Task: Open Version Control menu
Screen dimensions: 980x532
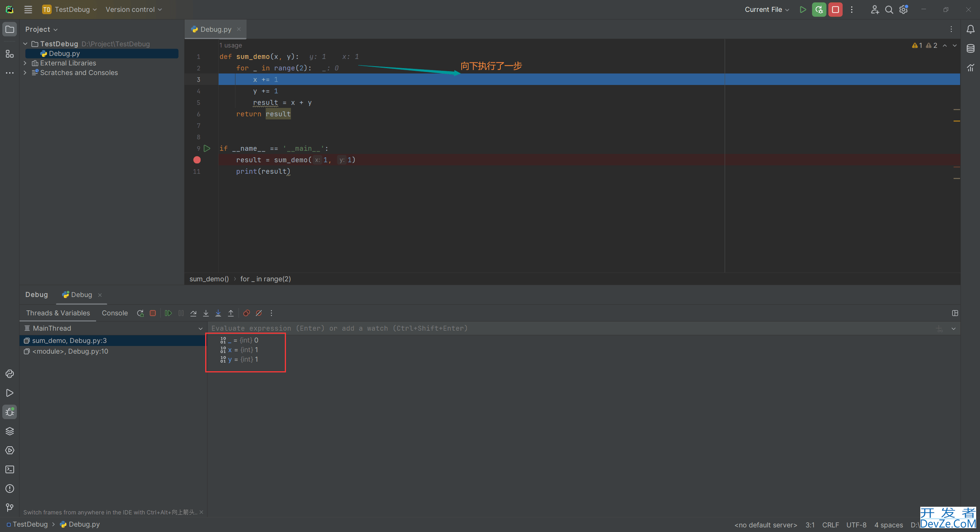Action: click(132, 9)
